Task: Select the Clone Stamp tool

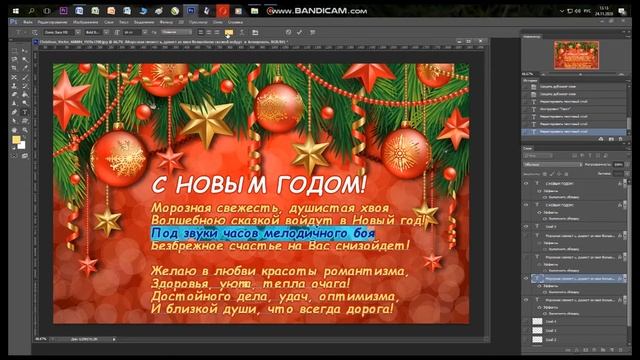Action: [14, 86]
